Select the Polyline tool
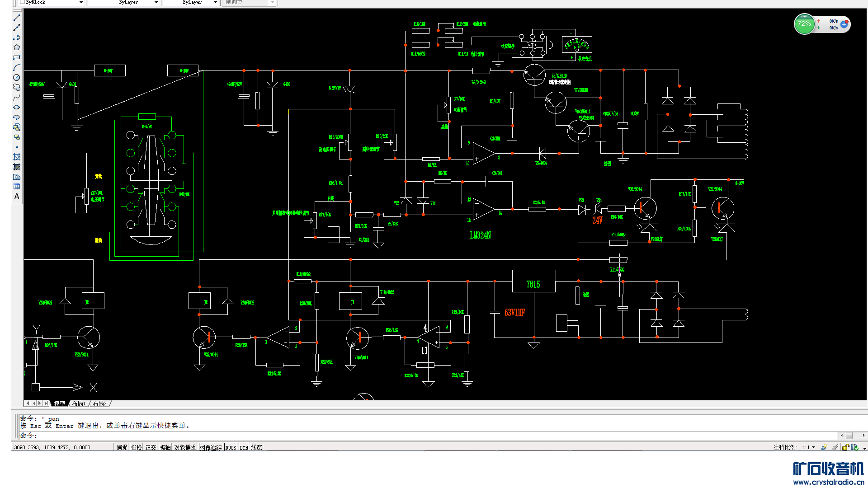 coord(17,38)
